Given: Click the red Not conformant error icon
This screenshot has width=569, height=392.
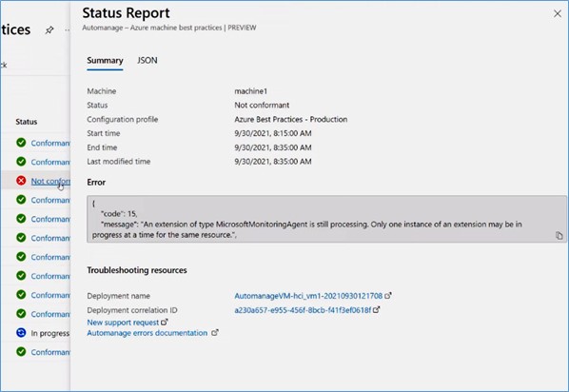Looking at the screenshot, I should (21, 181).
